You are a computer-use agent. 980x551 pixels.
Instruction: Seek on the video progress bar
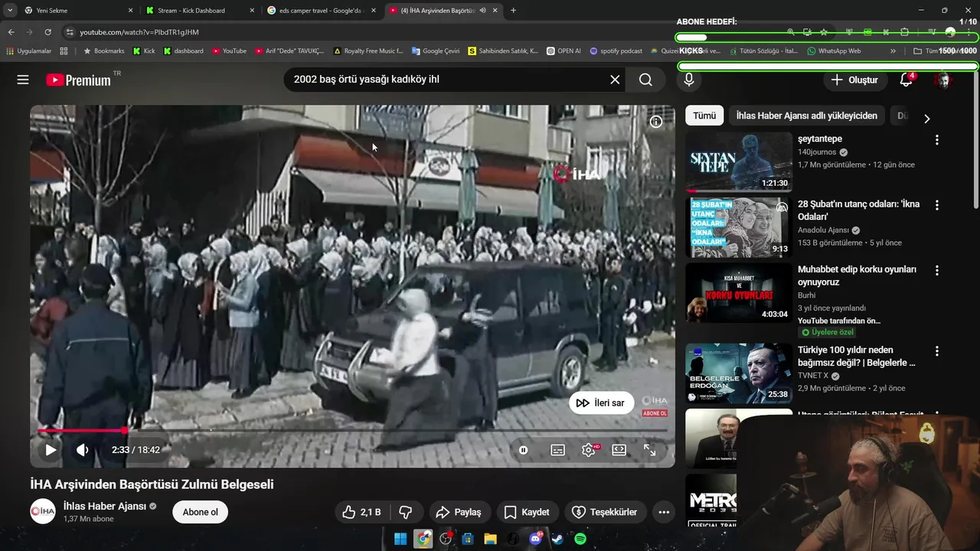pyautogui.click(x=353, y=431)
